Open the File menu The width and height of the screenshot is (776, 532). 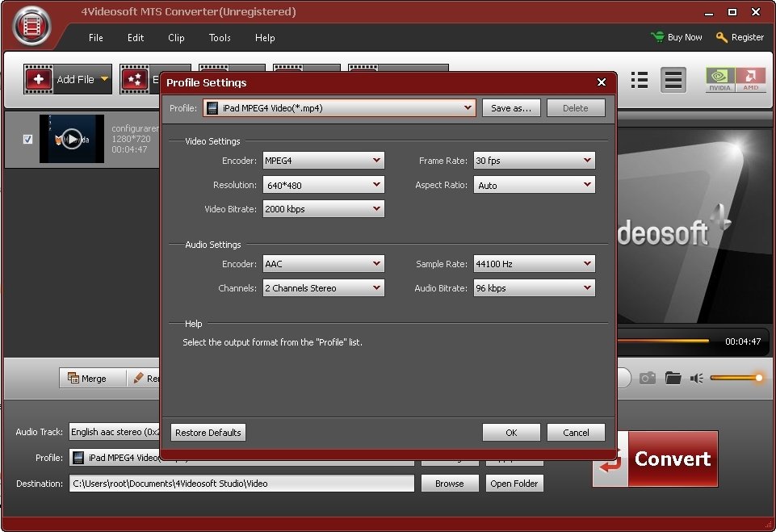[x=95, y=38]
